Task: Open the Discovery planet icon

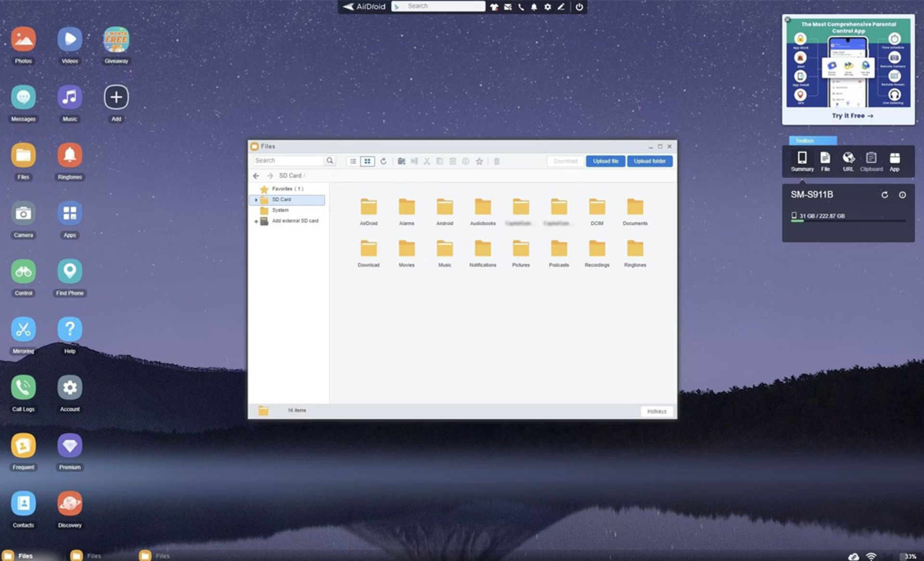Action: pos(70,503)
